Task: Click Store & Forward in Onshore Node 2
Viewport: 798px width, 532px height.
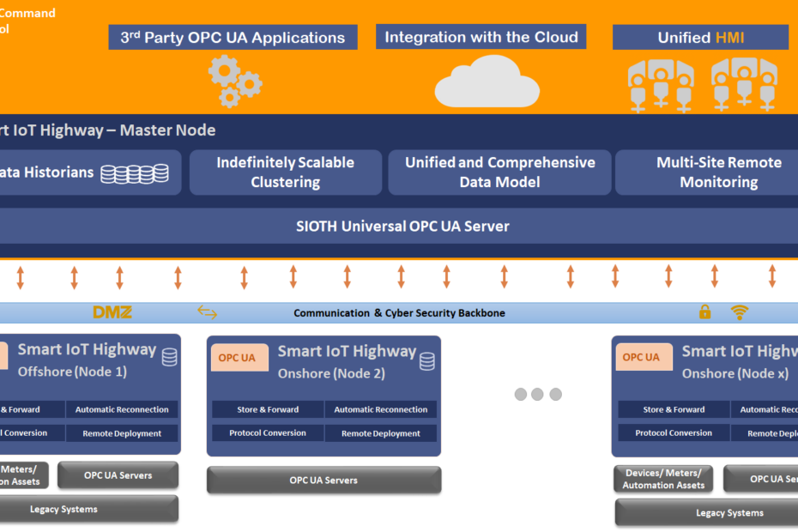Action: [x=268, y=410]
